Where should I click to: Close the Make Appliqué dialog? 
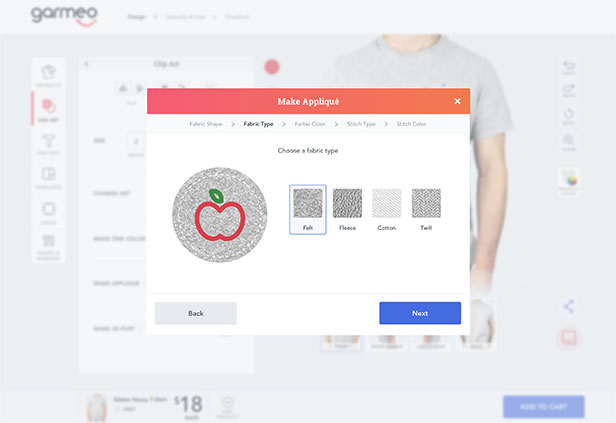click(457, 101)
